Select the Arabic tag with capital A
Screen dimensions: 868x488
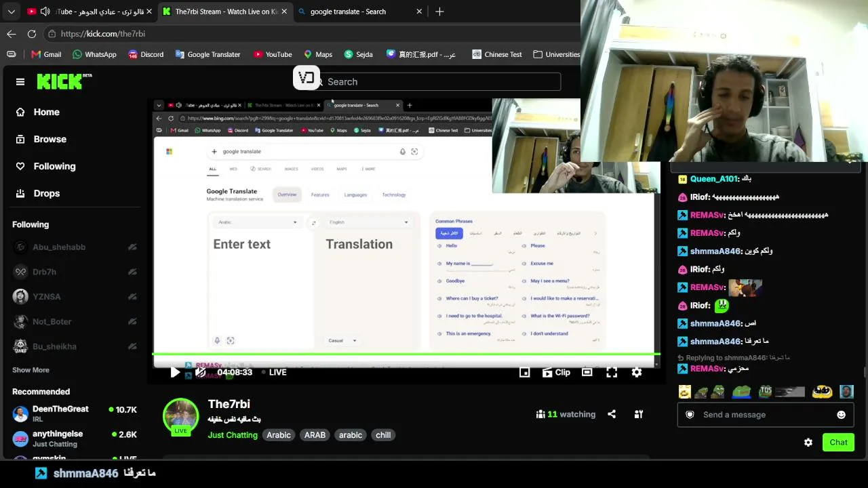pos(279,435)
